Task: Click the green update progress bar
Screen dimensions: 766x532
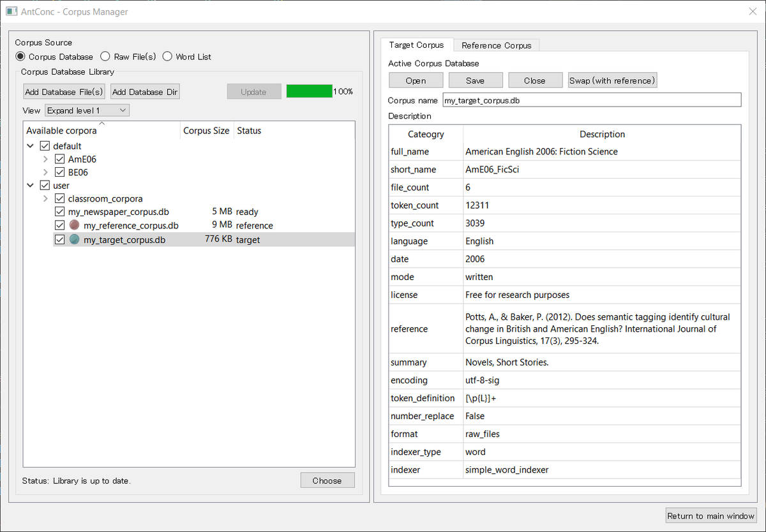Action: [x=310, y=91]
